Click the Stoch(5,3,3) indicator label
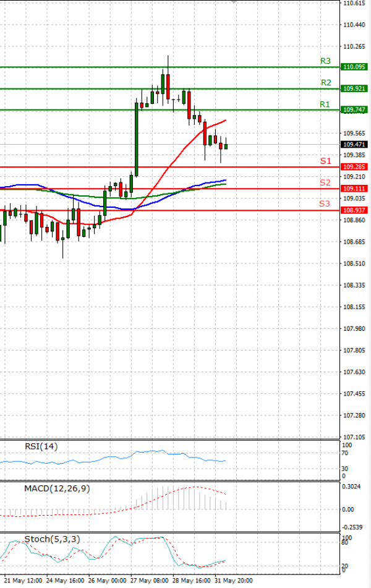The height and width of the screenshot is (588, 371). click(x=52, y=539)
